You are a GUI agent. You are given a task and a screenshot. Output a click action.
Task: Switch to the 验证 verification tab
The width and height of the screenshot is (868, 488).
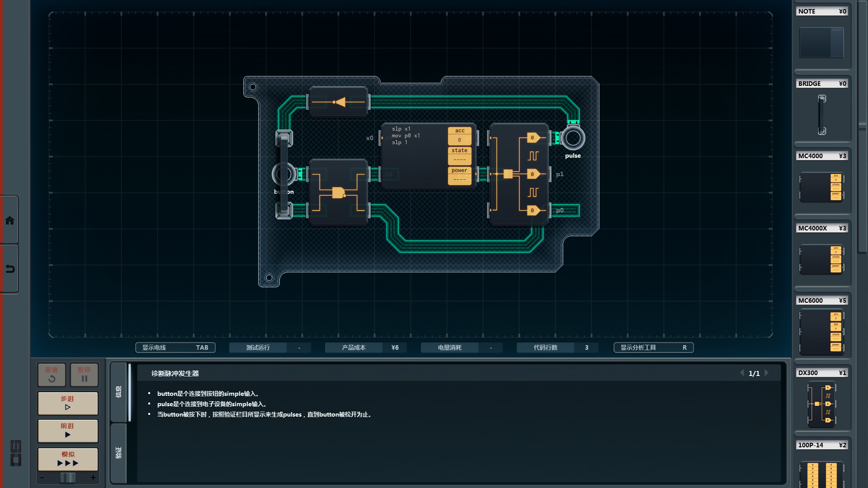(118, 453)
